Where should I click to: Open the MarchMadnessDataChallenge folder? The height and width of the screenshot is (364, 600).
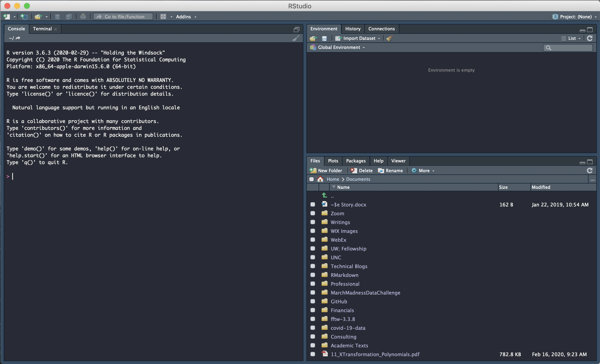point(366,292)
